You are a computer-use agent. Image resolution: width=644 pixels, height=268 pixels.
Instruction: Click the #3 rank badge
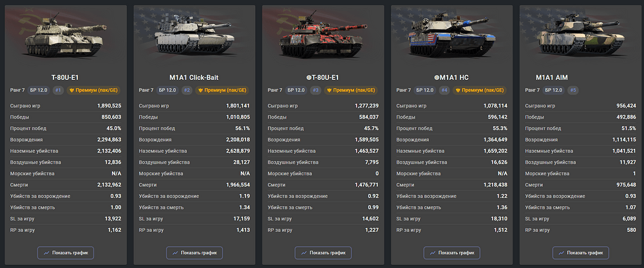[x=316, y=90]
